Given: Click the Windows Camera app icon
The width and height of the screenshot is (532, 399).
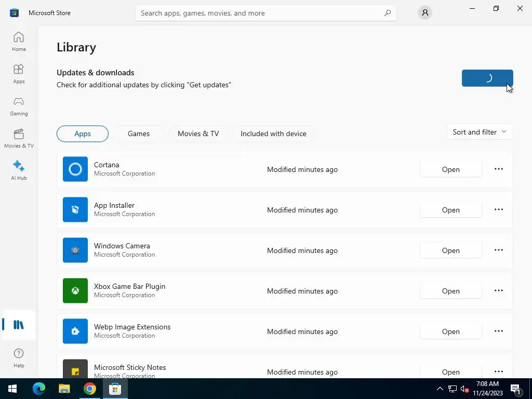Looking at the screenshot, I should coord(75,250).
